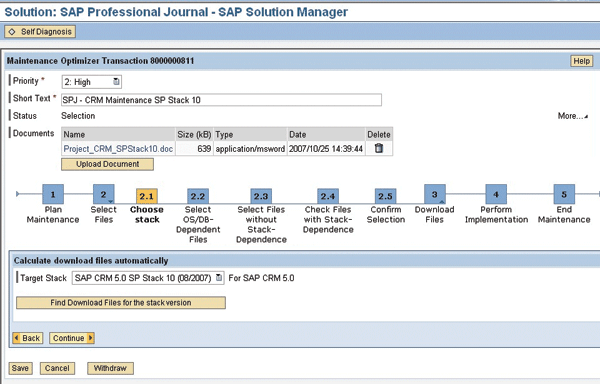Jump to step 2.4 Check Files with Stack-Dependence
The image size is (600, 384).
click(x=328, y=196)
